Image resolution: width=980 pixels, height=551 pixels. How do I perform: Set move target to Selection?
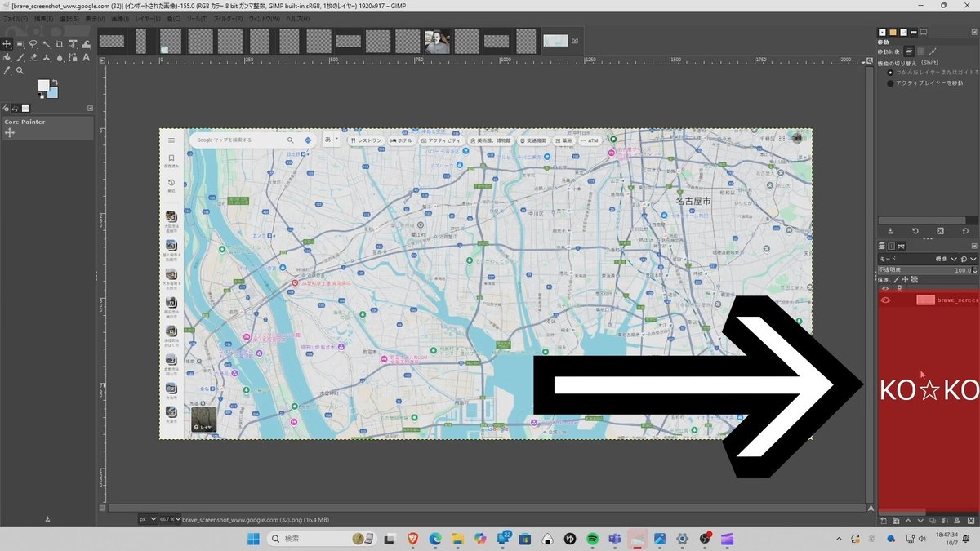[920, 51]
